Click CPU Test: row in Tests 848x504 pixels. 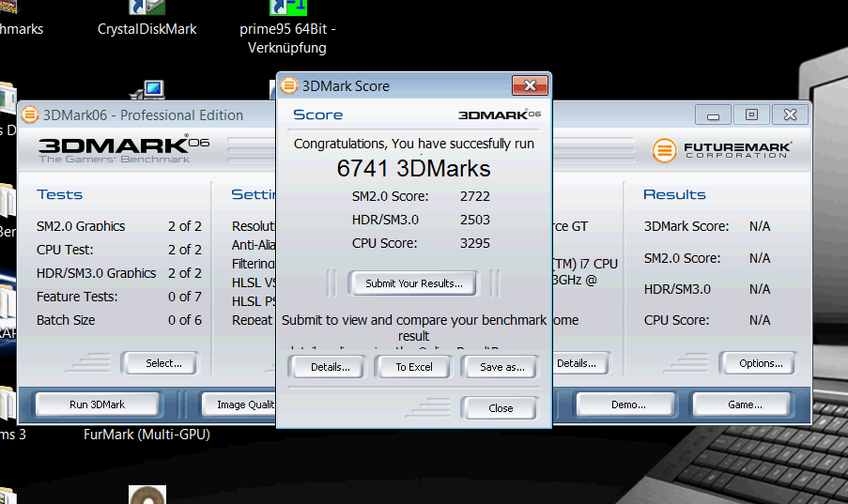[119, 250]
